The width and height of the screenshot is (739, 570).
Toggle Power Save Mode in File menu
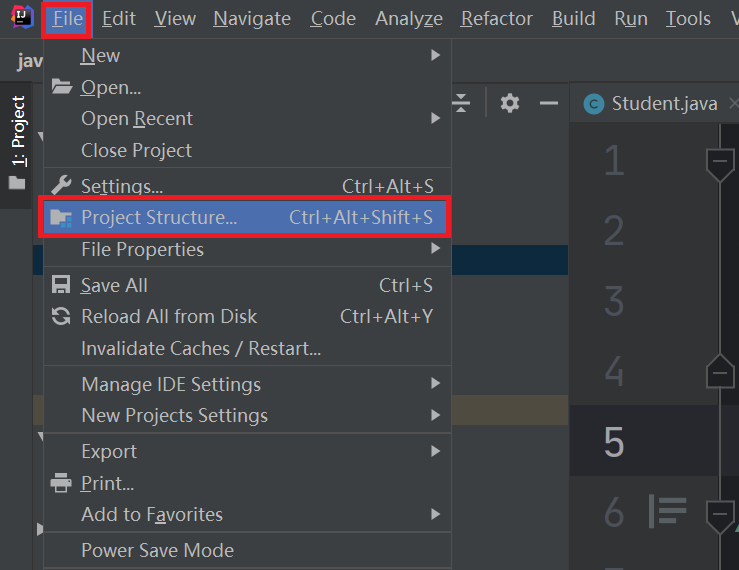[x=157, y=550]
